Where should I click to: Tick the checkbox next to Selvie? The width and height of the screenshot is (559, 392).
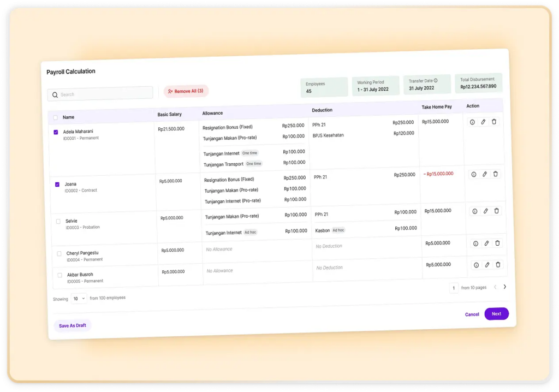[58, 221]
